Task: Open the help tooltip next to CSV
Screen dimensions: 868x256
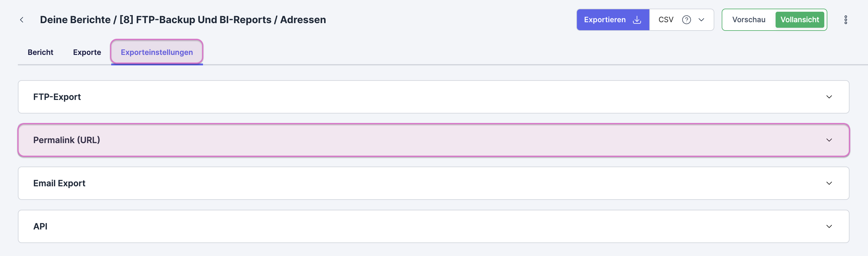Action: 687,20
